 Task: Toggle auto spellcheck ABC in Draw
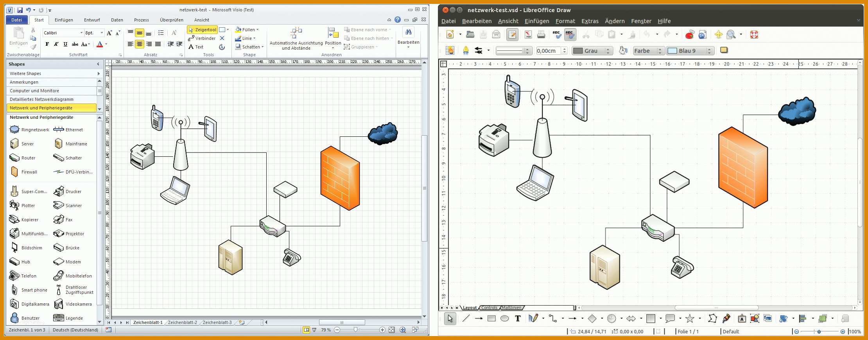(x=570, y=34)
